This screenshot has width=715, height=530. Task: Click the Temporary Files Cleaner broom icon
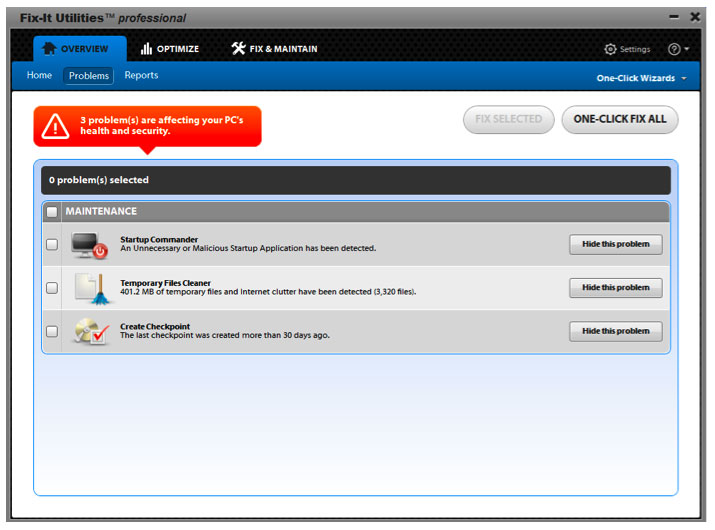click(93, 289)
